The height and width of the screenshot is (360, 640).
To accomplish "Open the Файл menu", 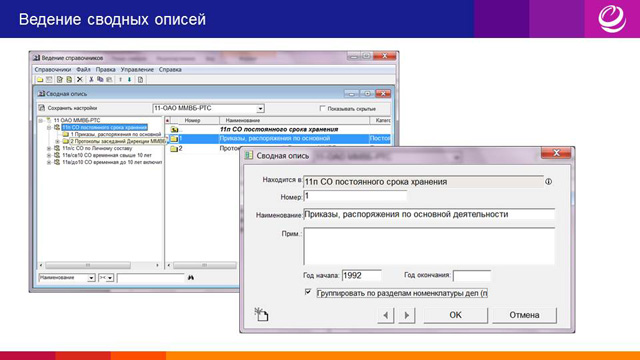I will coord(83,69).
